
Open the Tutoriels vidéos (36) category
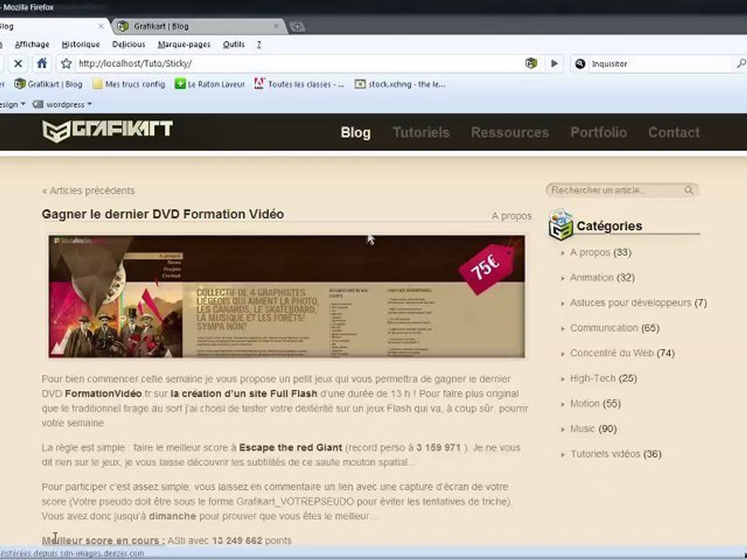click(x=616, y=454)
